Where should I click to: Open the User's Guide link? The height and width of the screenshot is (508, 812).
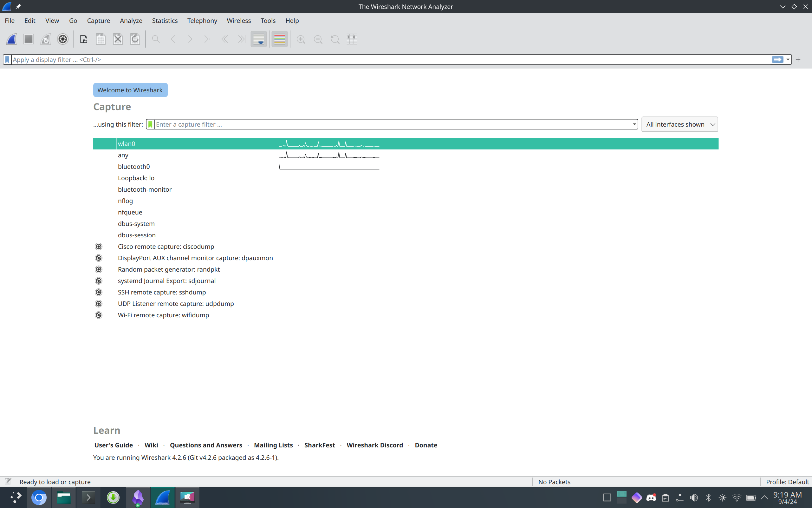point(114,445)
